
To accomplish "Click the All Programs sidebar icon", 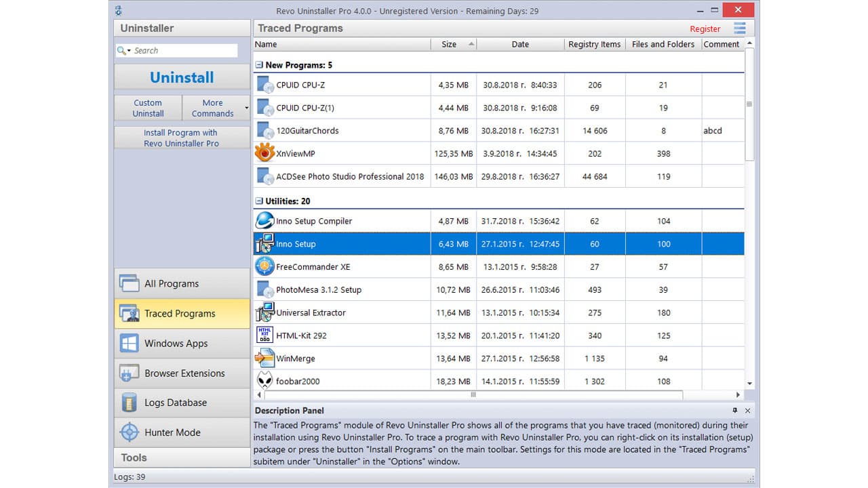I will pos(130,283).
